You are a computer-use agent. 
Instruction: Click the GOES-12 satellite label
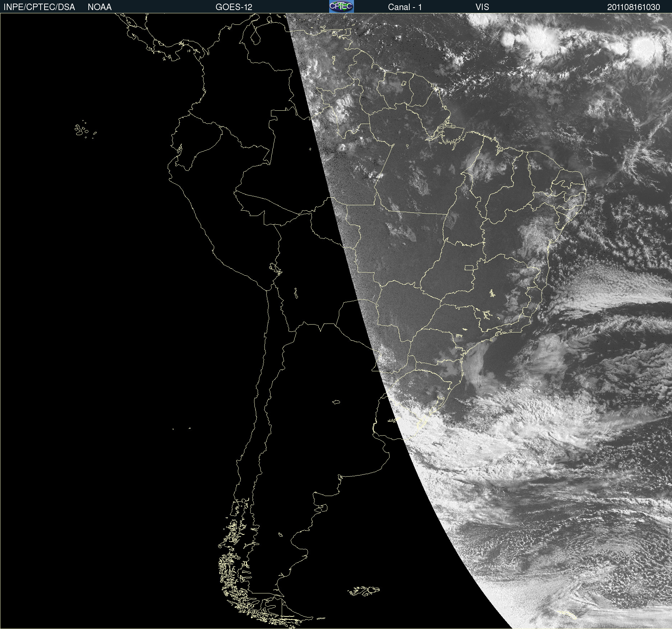click(x=234, y=7)
